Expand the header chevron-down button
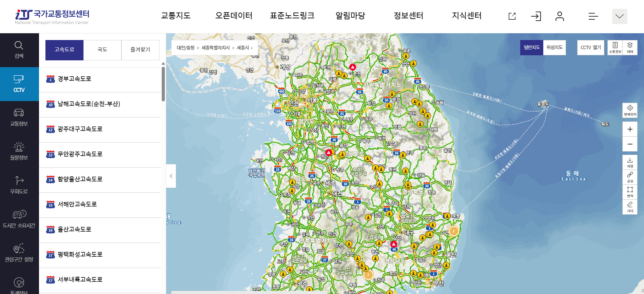 click(x=620, y=16)
